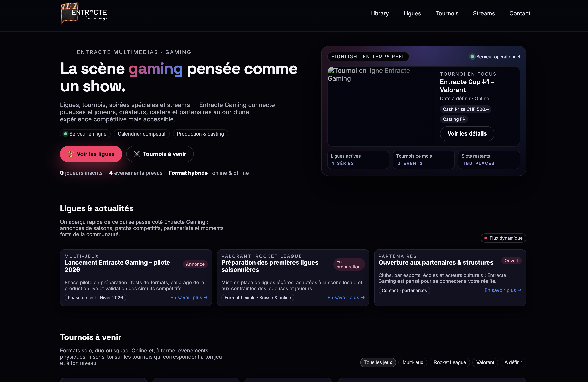Image resolution: width=588 pixels, height=382 pixels.
Task: Click the Highlight en temps réel banner
Action: pyautogui.click(x=368, y=57)
